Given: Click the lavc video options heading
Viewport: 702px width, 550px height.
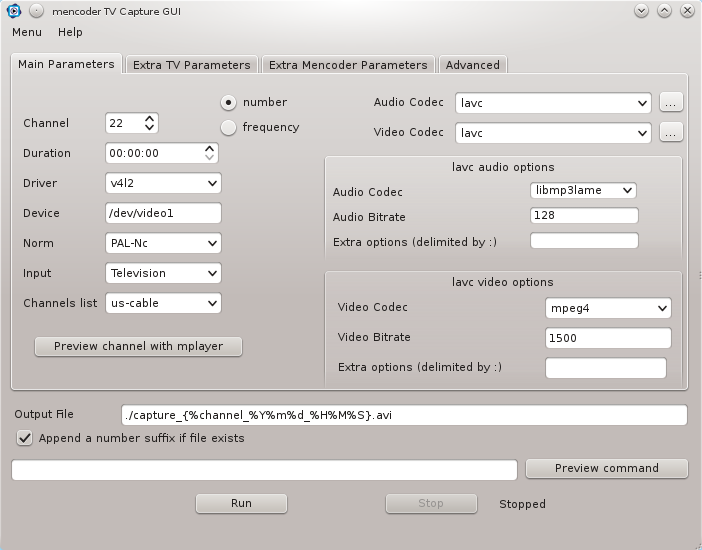Looking at the screenshot, I should (502, 283).
